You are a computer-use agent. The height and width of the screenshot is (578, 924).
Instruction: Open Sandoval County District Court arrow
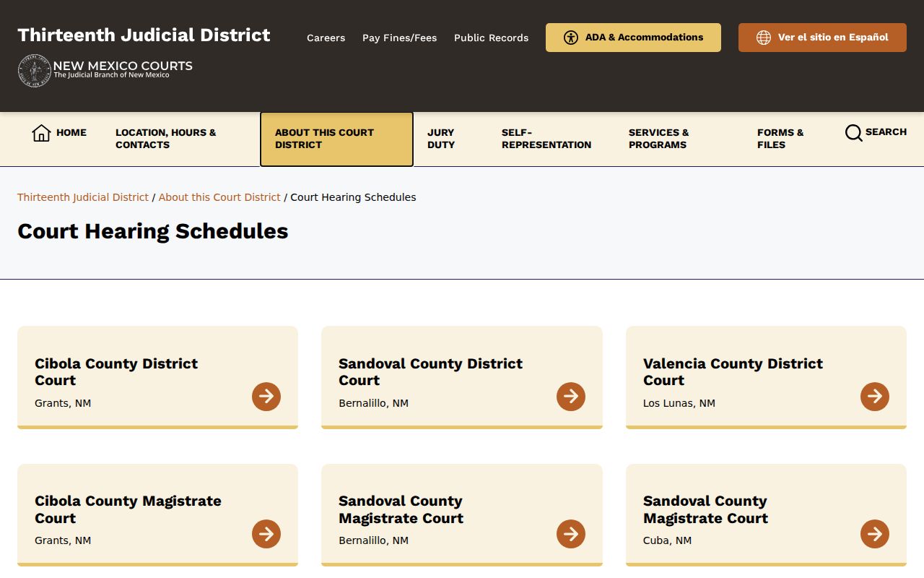[571, 396]
